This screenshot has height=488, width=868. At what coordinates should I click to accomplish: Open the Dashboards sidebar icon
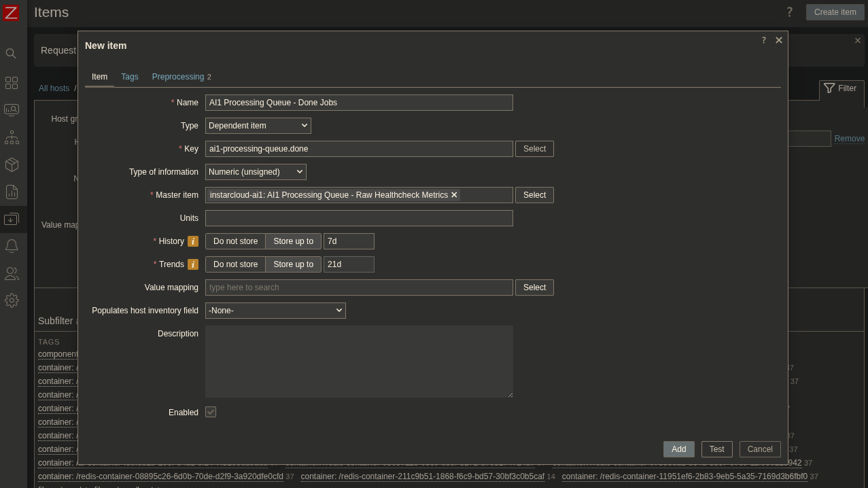pyautogui.click(x=12, y=83)
